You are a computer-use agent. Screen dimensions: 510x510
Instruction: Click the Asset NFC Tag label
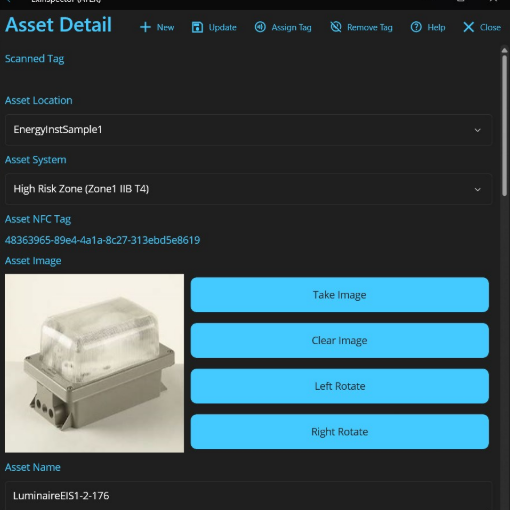[38, 219]
